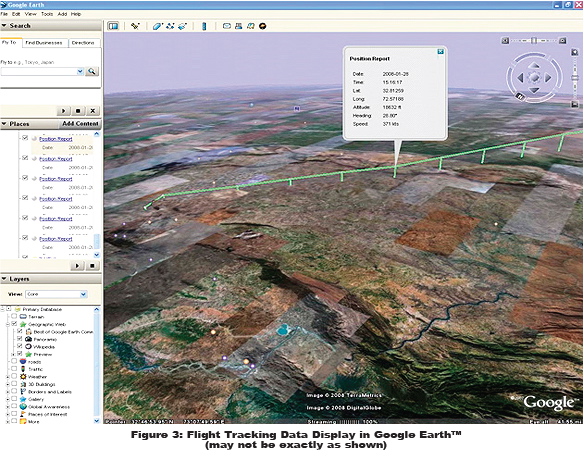Click the N north indicator on compass ring

(520, 97)
